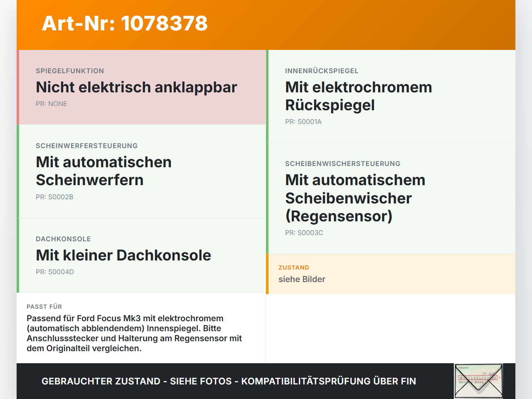Click the 'PR: S0003C' code
This screenshot has height=399, width=532.
(304, 233)
